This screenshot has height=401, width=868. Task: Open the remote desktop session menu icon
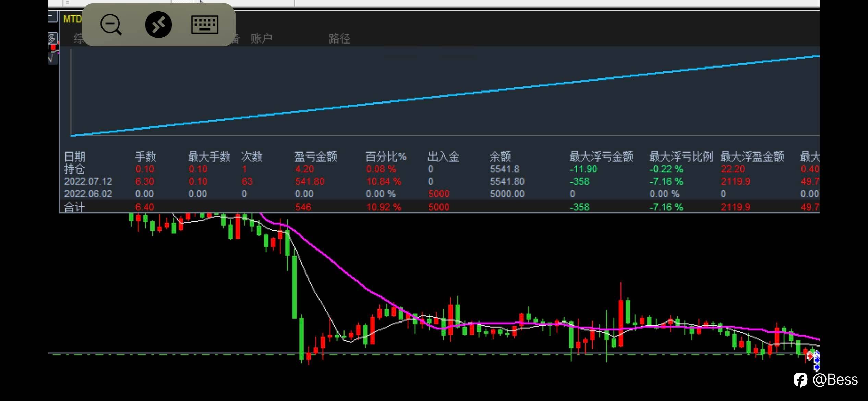158,25
